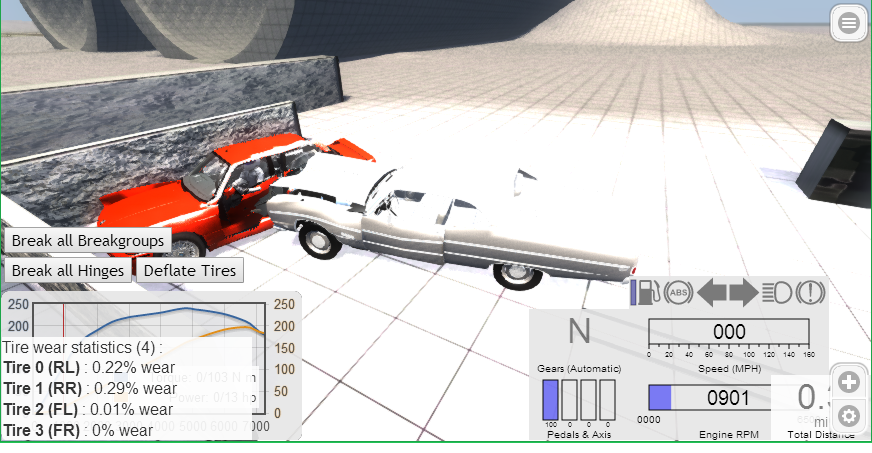Image resolution: width=872 pixels, height=453 pixels.
Task: Click the first filled pedal bar
Action: 550,400
